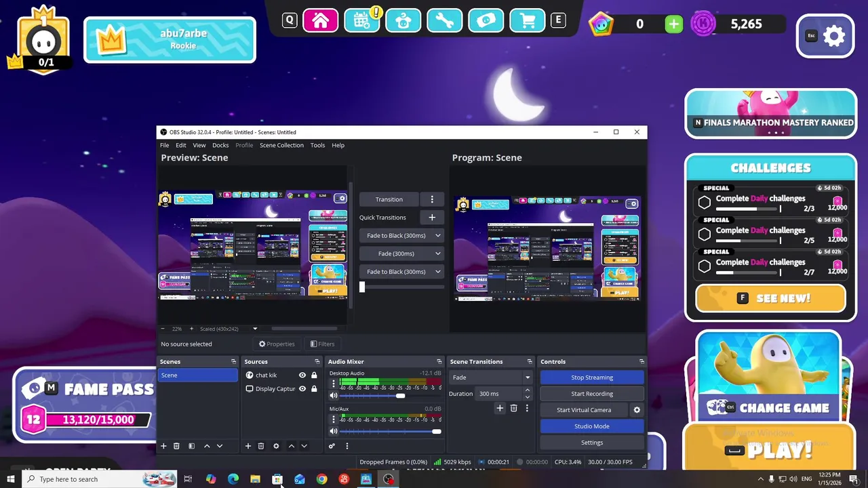Screen dimensions: 868x488
Task: Mute Mic/Aux speaker icon
Action: (333, 431)
